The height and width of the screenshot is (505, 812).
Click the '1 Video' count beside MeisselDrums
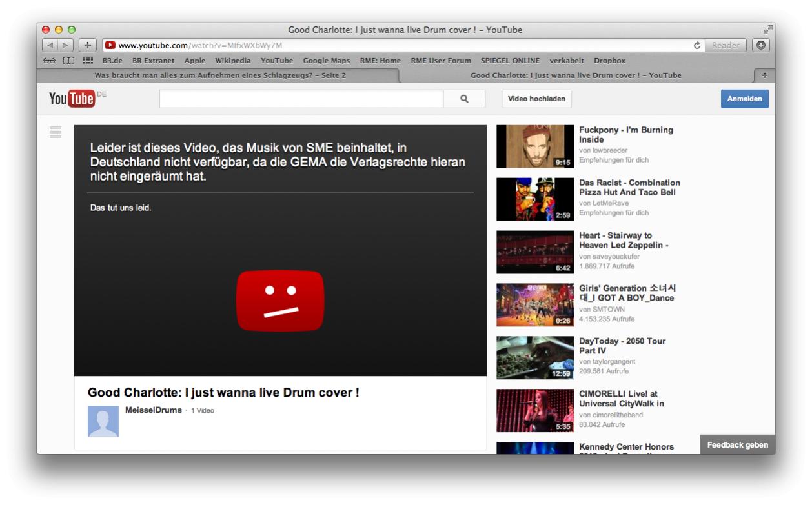coord(202,411)
